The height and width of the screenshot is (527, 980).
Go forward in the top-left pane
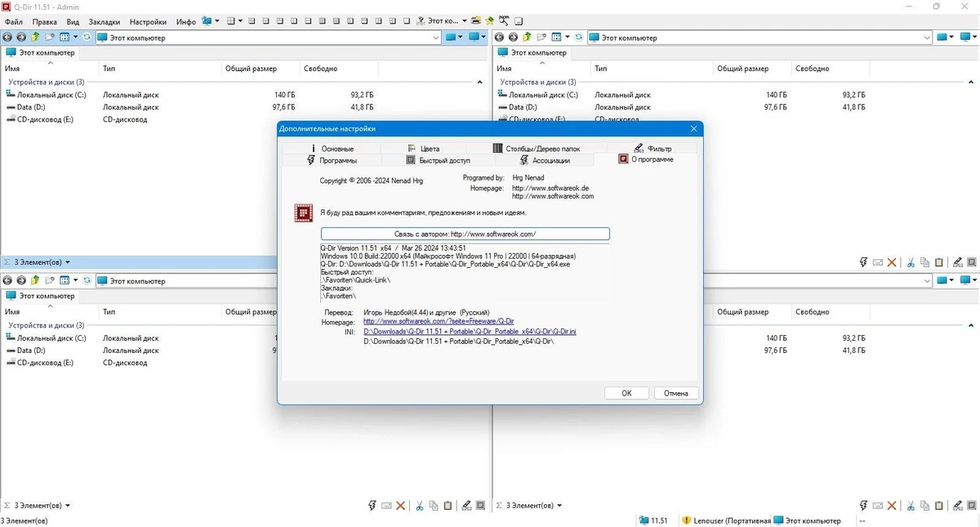[21, 38]
